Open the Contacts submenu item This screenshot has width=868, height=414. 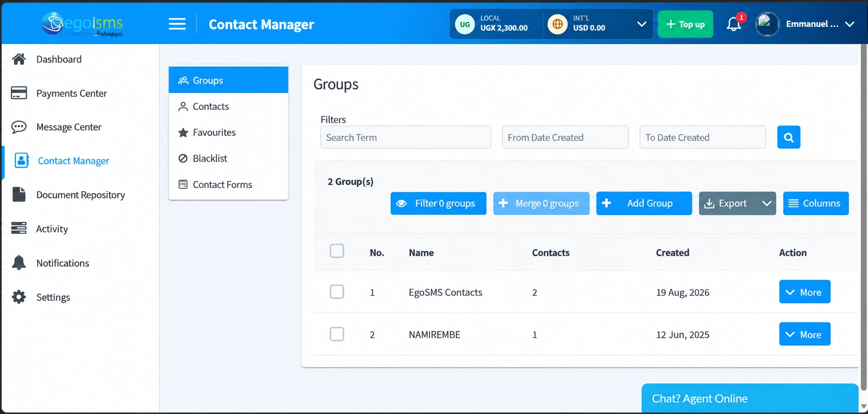[x=229, y=106]
